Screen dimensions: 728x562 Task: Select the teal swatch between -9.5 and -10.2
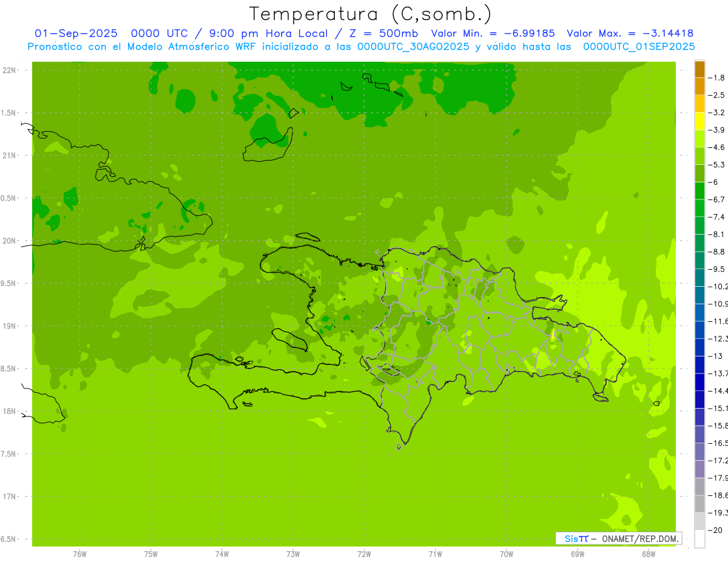point(699,278)
